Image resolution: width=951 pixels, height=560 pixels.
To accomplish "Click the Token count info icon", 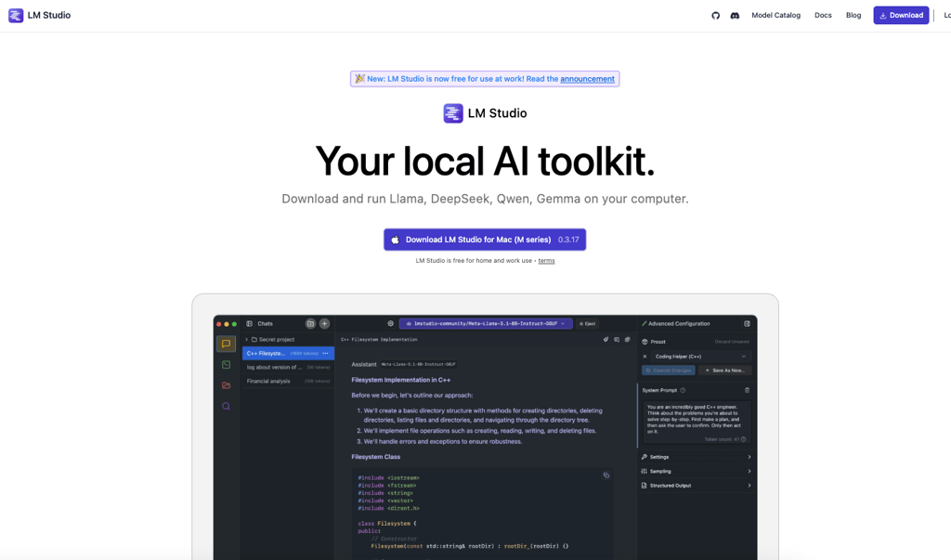I will (744, 439).
